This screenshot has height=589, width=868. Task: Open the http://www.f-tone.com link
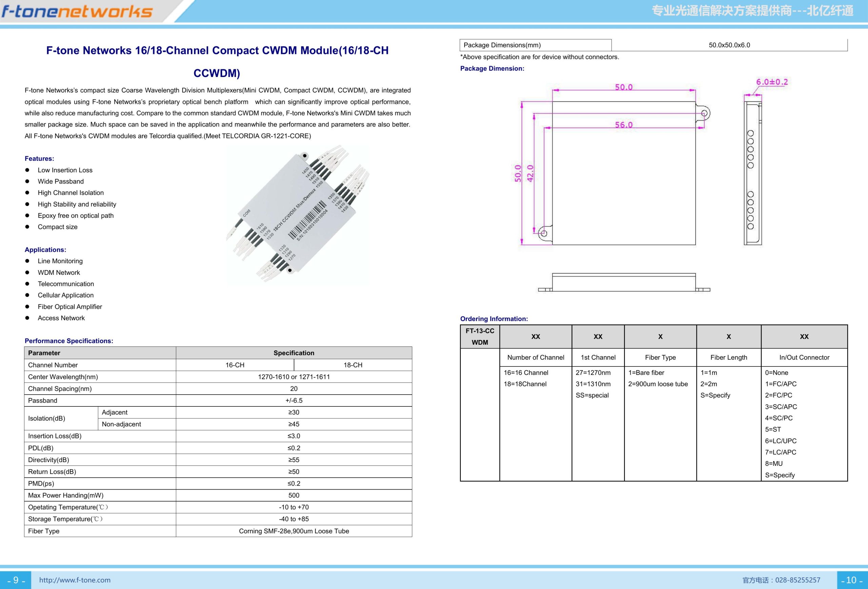75,580
